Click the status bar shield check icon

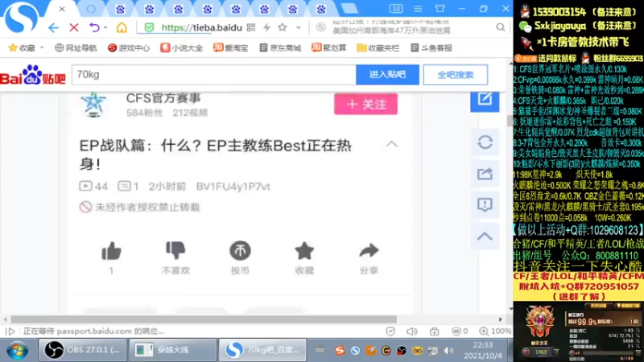(390, 331)
